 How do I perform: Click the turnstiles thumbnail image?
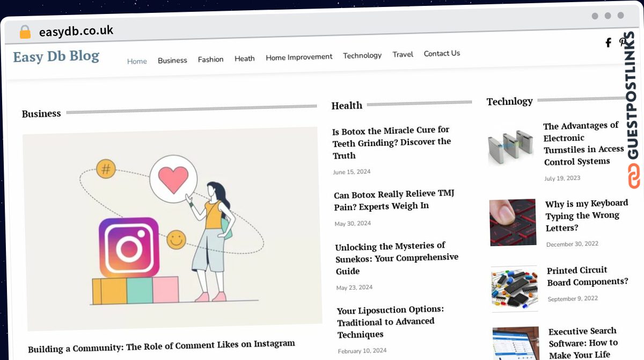511,146
